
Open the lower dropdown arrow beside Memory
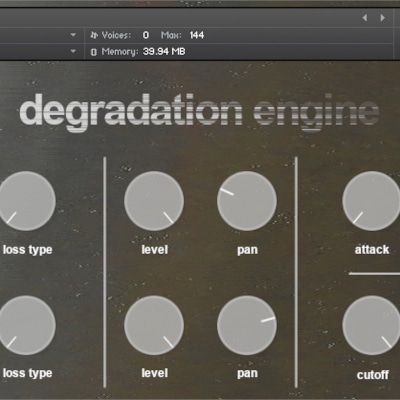(73, 51)
